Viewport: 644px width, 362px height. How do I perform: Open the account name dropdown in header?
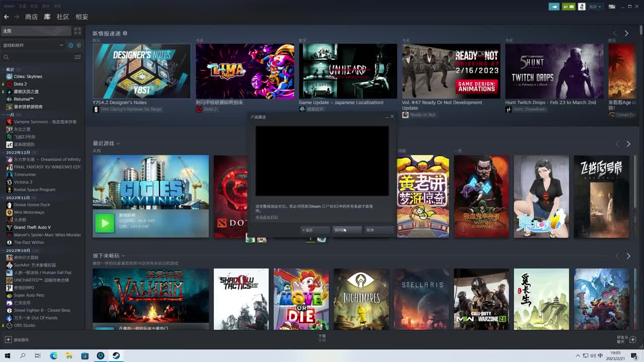[x=596, y=7]
